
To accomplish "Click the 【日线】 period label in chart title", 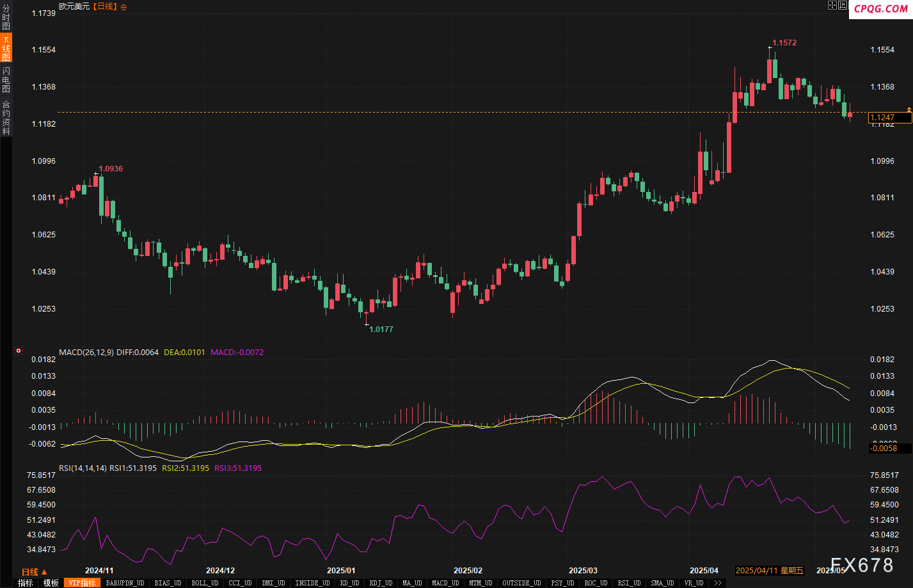I will tap(106, 6).
